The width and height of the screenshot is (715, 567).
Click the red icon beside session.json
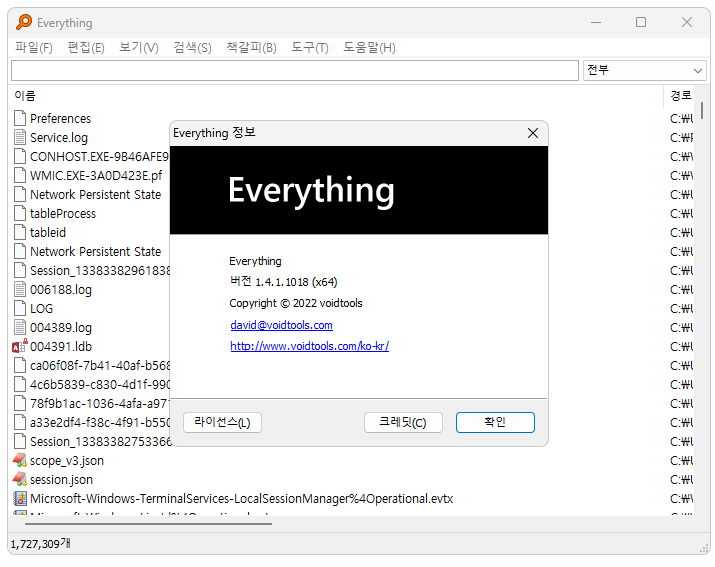pyautogui.click(x=20, y=479)
